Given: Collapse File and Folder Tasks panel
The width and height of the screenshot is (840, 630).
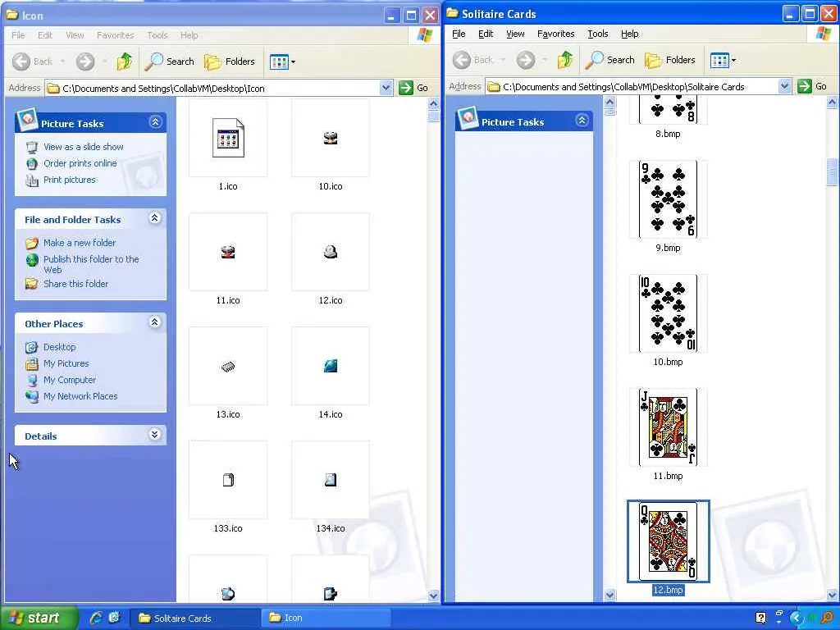Looking at the screenshot, I should pos(155,218).
